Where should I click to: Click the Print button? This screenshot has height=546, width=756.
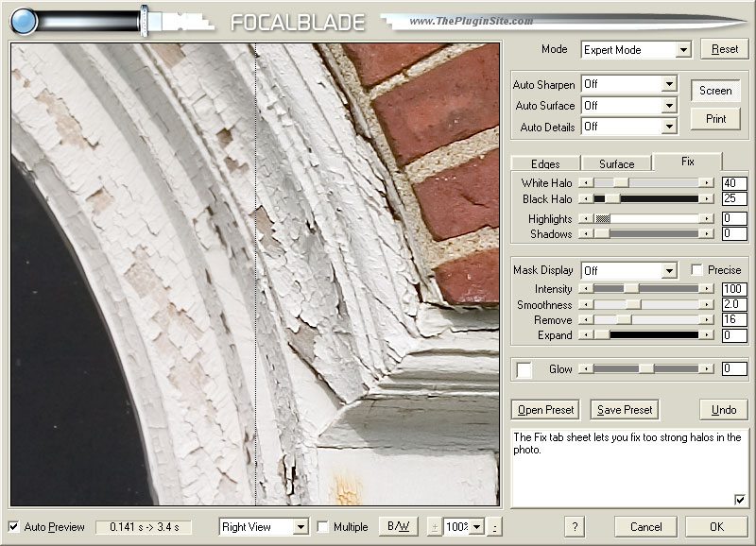715,118
